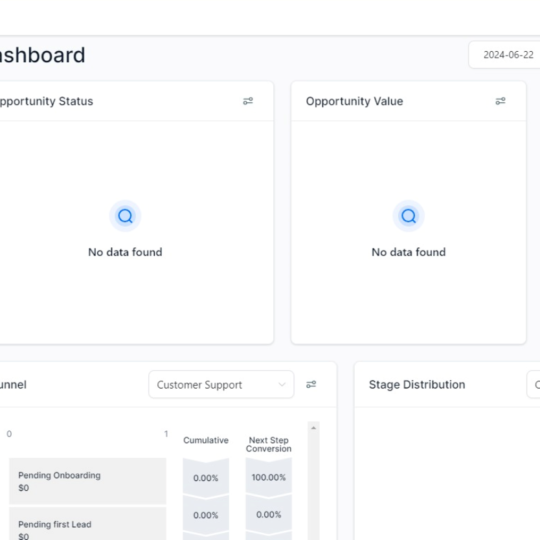Open Opportunity Status filter settings icon
Screen dimensions: 540x540
click(248, 101)
